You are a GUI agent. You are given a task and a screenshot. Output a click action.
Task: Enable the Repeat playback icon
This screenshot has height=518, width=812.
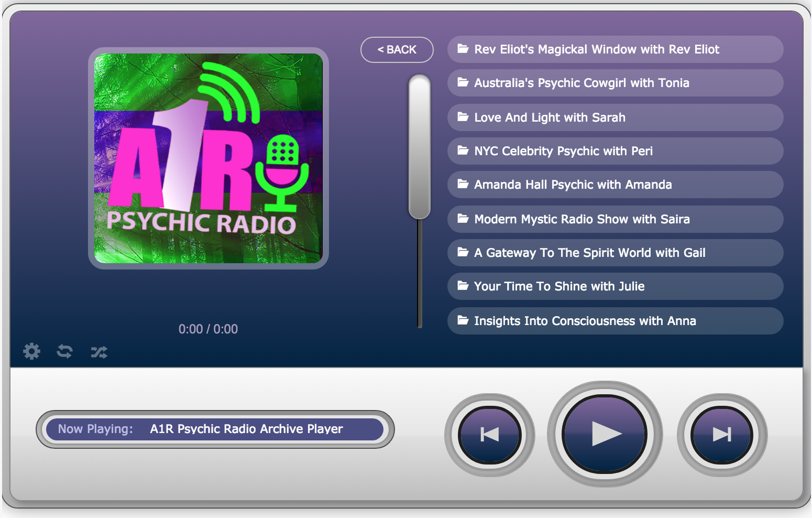pos(64,351)
